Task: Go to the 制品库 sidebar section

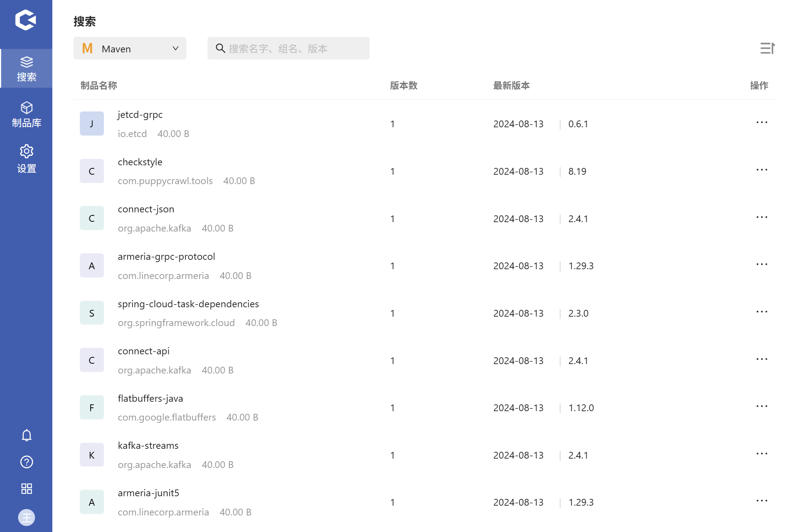Action: [26, 114]
